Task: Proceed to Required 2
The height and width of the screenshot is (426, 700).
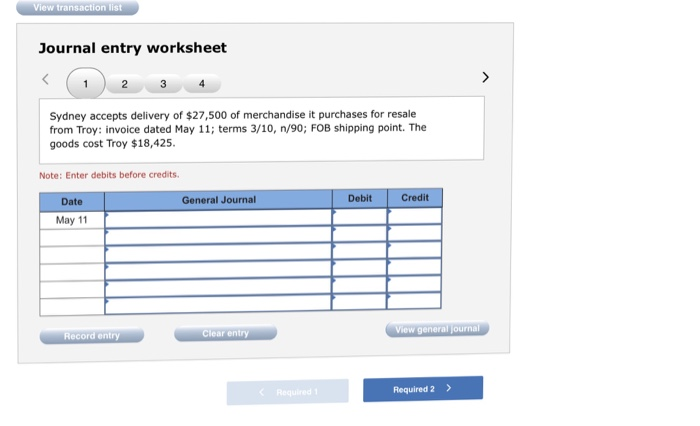Action: coord(423,389)
